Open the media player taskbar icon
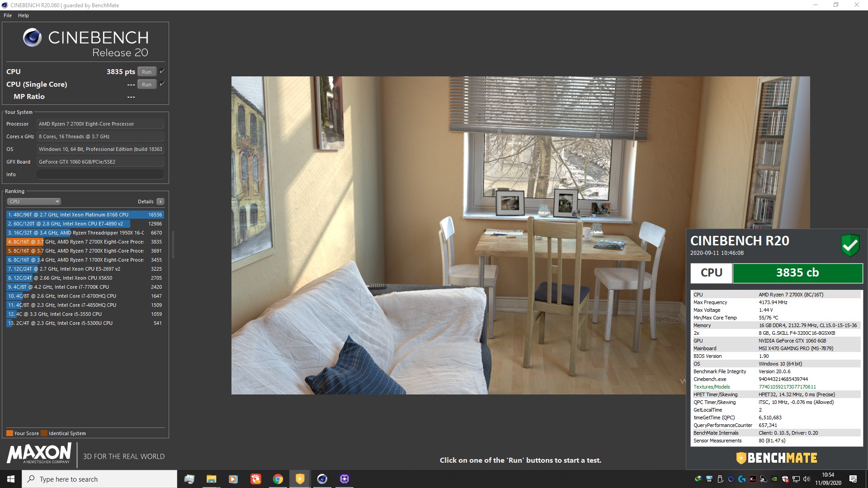 pos(233,479)
